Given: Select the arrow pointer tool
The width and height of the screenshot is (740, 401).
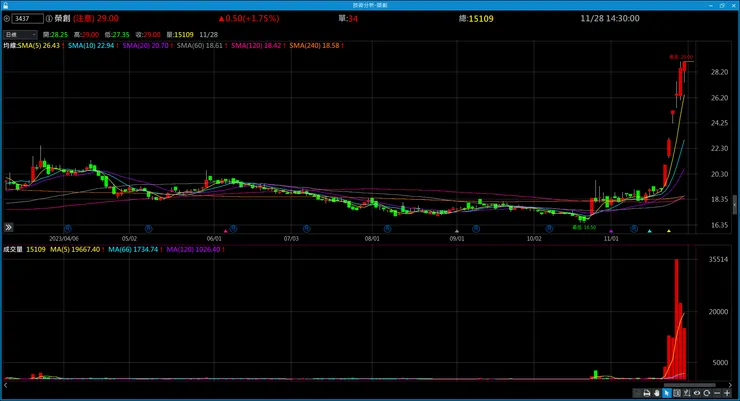Looking at the screenshot, I should click(x=667, y=393).
